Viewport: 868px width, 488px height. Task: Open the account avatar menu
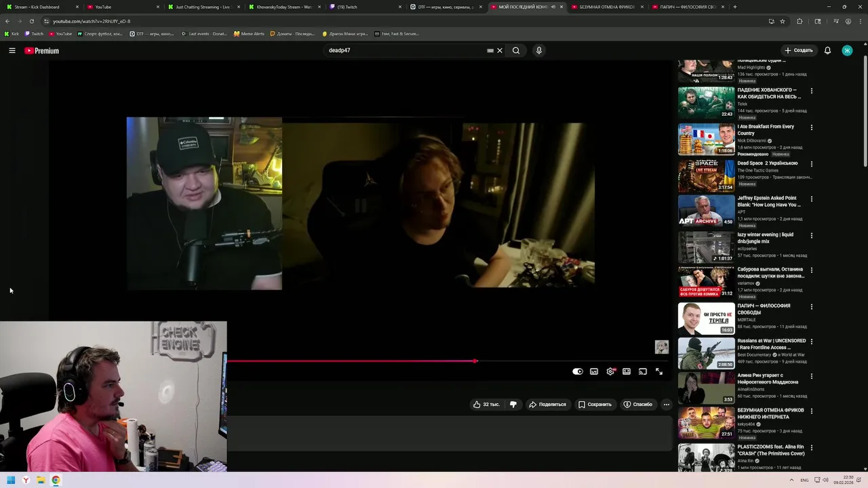[x=847, y=50]
